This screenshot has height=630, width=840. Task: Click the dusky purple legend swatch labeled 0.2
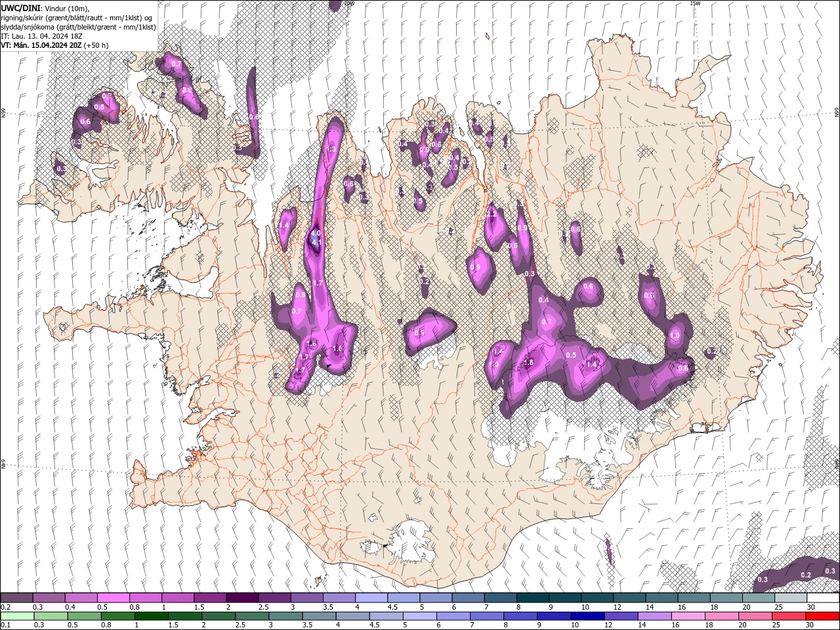click(16, 598)
